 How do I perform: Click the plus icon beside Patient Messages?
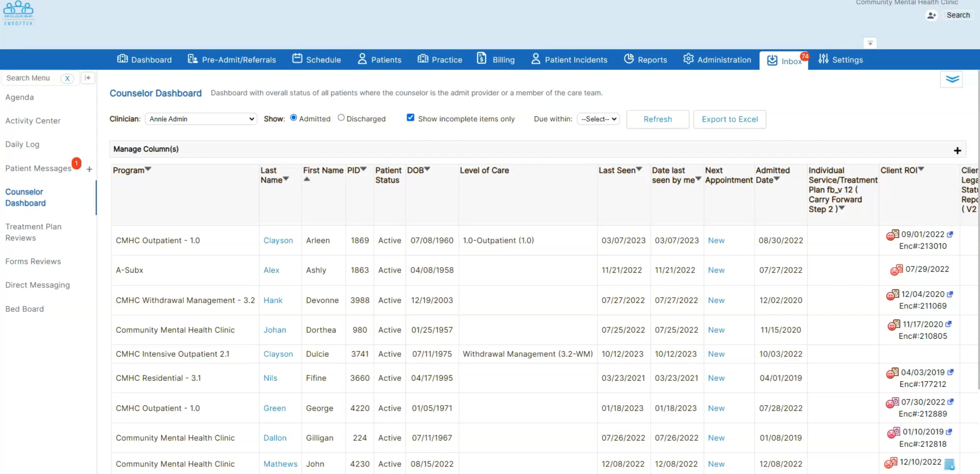point(89,169)
